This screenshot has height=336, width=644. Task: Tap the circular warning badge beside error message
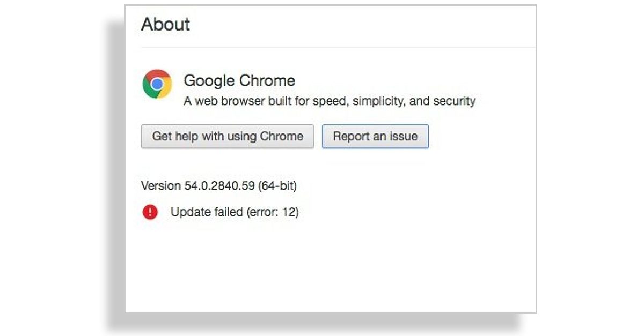tap(150, 212)
